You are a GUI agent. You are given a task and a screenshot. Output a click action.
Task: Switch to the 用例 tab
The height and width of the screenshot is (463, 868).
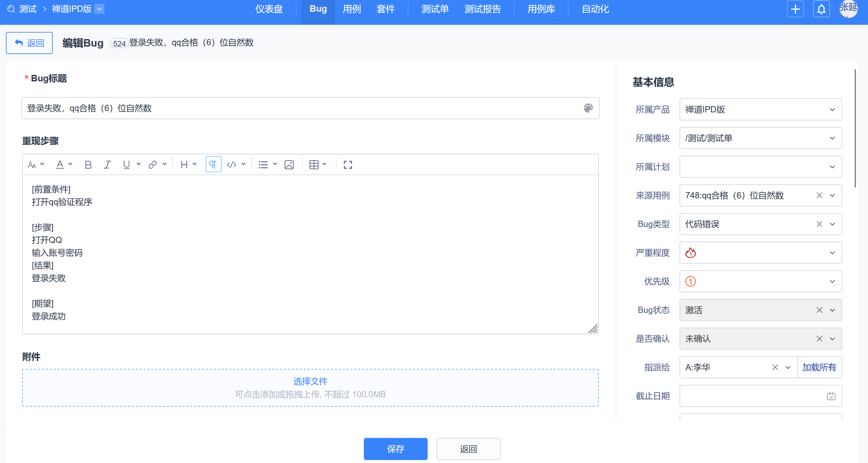tap(351, 9)
